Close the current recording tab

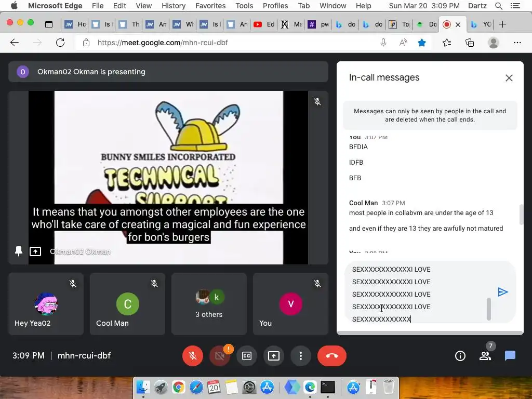[458, 24]
